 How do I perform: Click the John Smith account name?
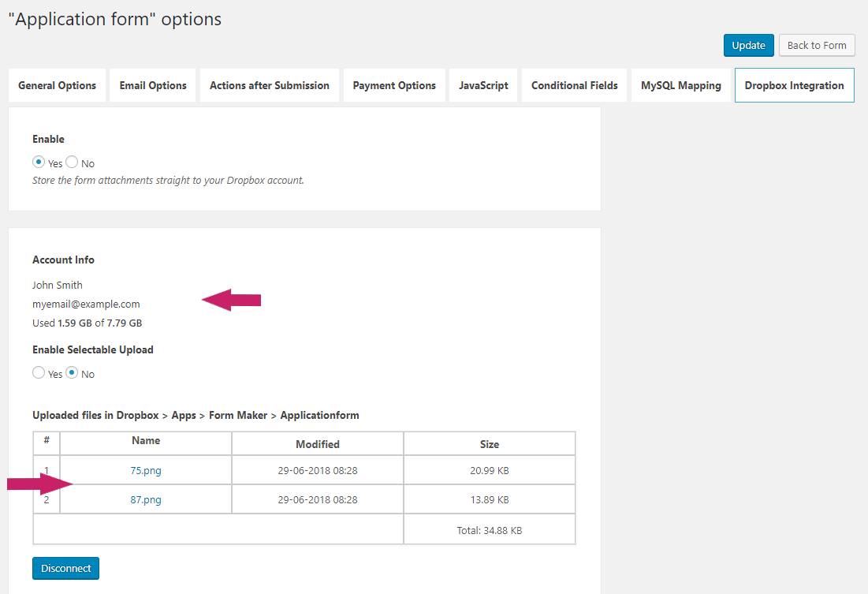click(x=57, y=285)
